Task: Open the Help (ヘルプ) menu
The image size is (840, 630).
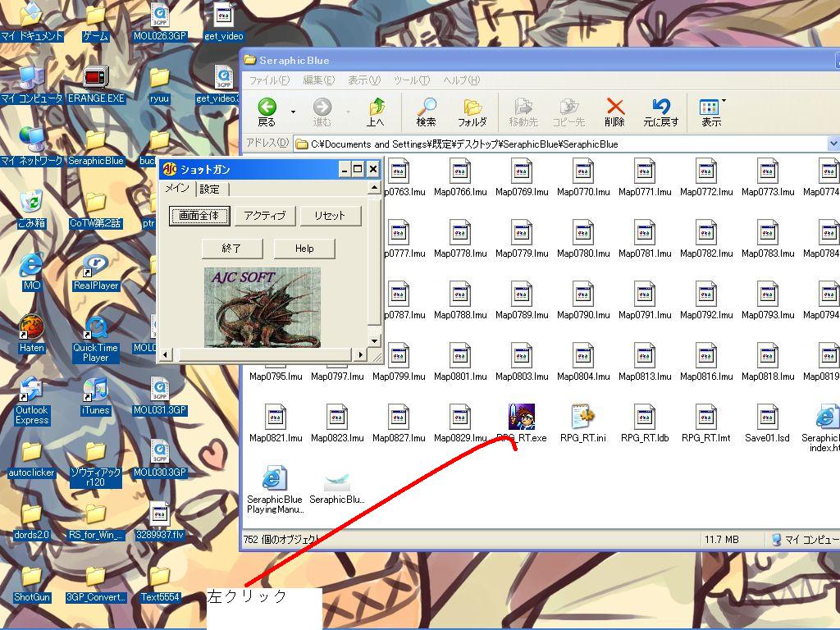Action: point(461,80)
